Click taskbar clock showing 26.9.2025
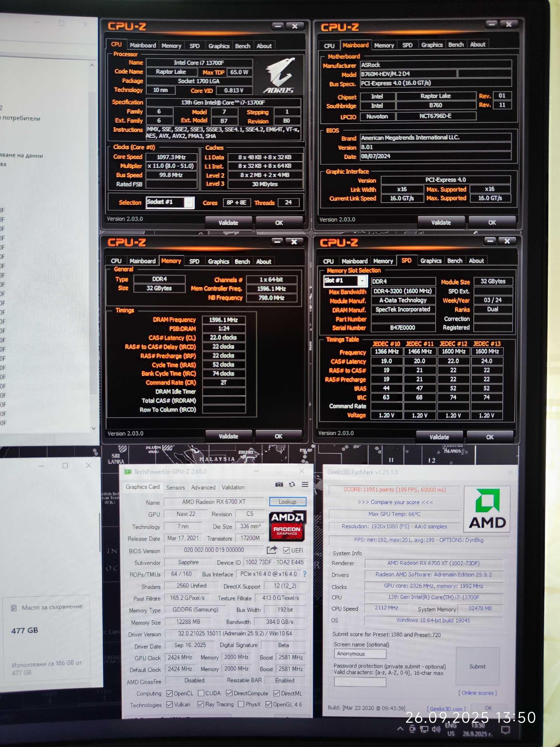The image size is (560, 747). click(477, 730)
